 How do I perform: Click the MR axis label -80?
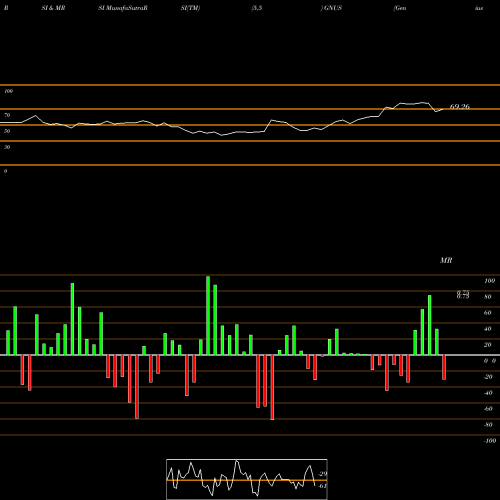tap(488, 425)
